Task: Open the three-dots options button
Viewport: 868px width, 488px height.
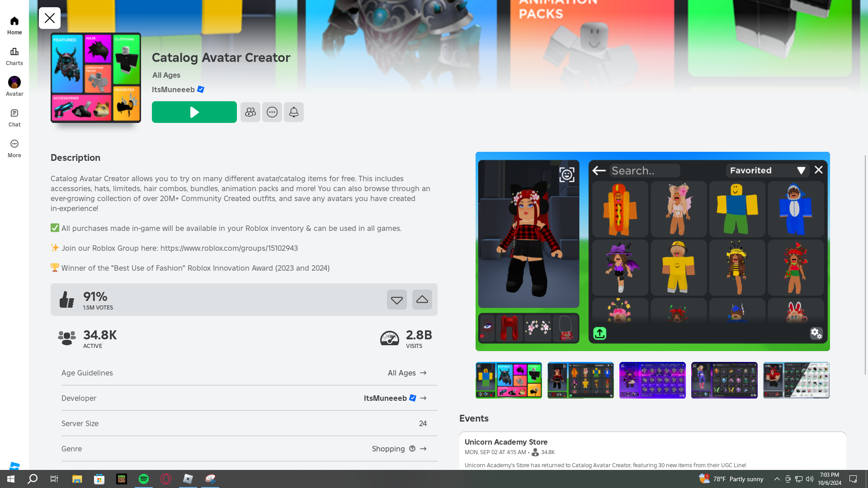Action: 272,112
